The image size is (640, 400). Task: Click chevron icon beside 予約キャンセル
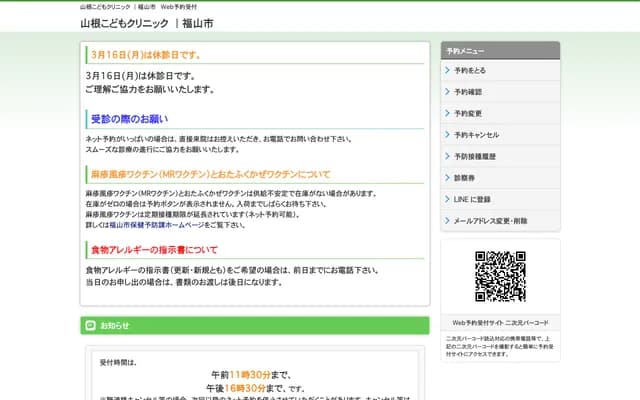[447, 134]
